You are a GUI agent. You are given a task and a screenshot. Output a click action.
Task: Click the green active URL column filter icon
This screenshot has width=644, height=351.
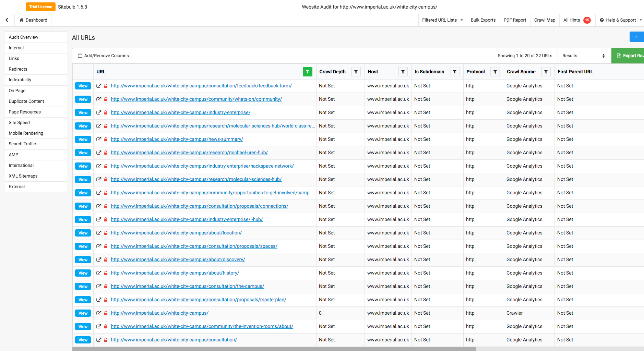click(x=307, y=72)
